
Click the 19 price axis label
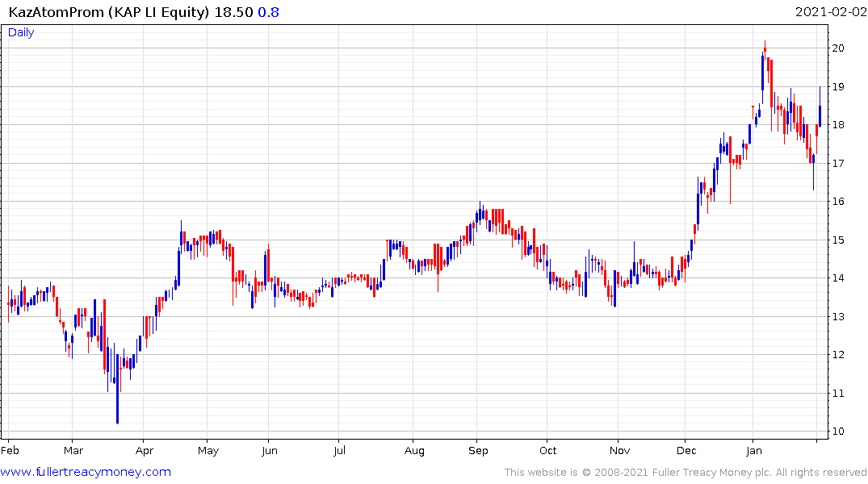pos(838,87)
